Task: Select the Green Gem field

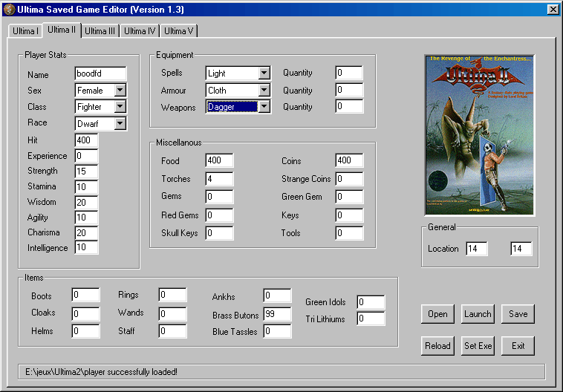Action: (x=349, y=196)
